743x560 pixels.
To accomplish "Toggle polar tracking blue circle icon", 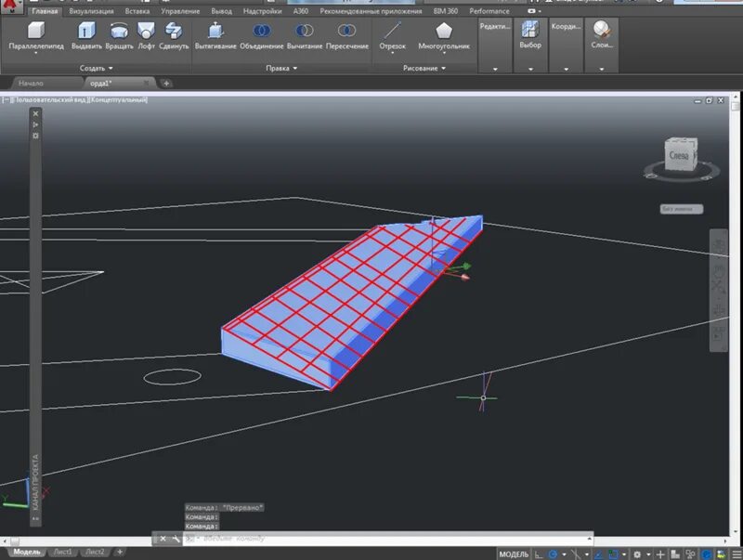I will point(553,553).
